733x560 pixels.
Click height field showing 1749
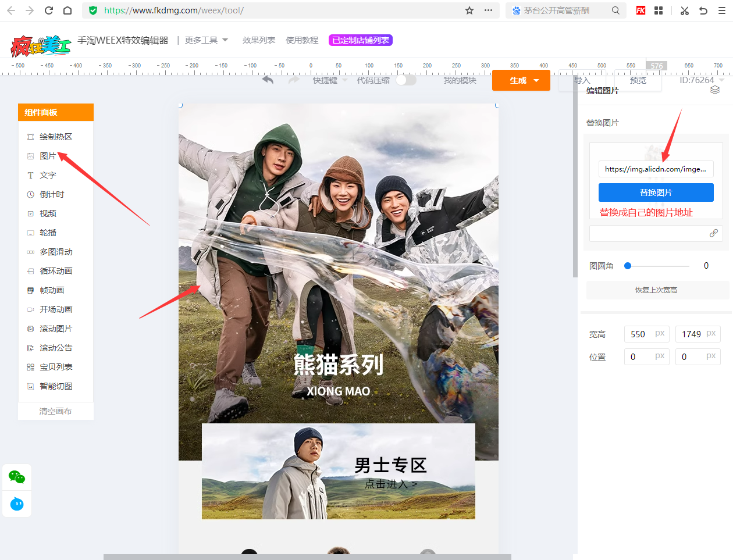(698, 334)
